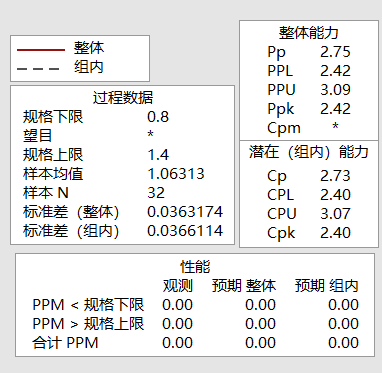Click the red 整体 legend line
382x373 pixels.
[41, 50]
